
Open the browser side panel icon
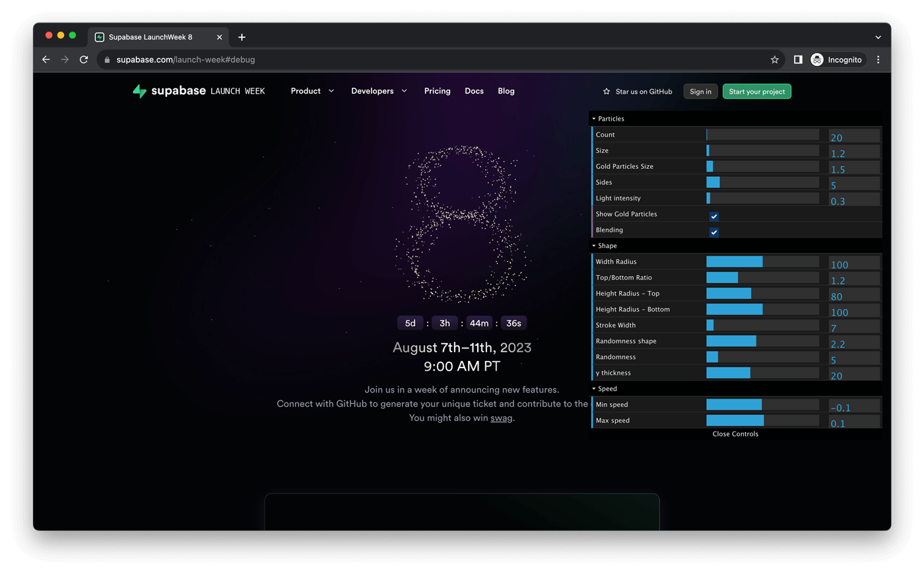point(798,59)
